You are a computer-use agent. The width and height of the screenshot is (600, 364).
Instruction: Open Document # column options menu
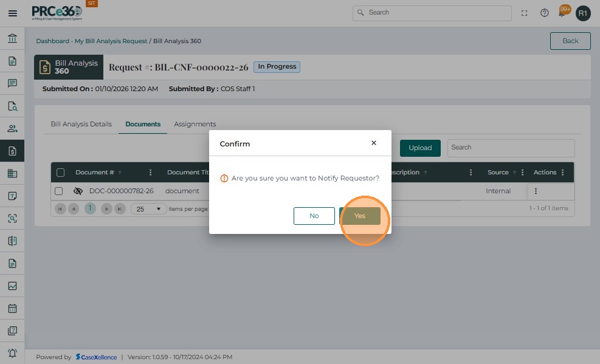coord(150,173)
